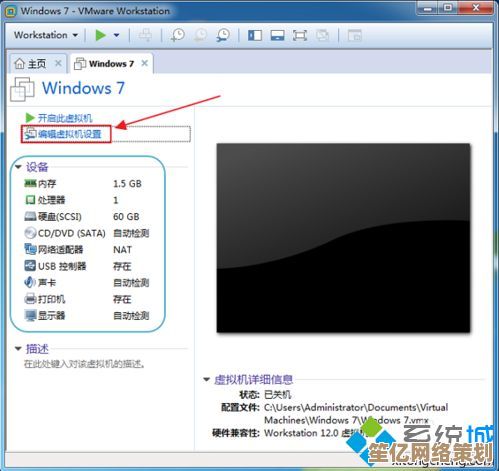Collapse the 虚拟机详细信息 details section
This screenshot has width=499, height=471.
click(207, 379)
